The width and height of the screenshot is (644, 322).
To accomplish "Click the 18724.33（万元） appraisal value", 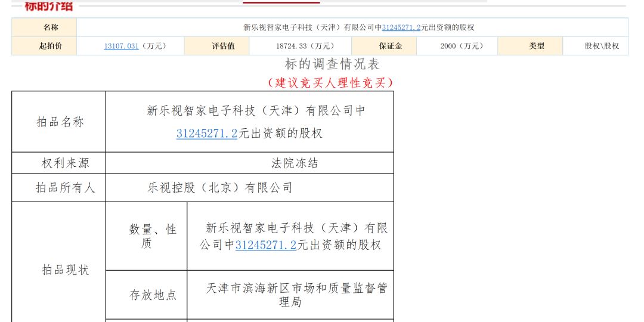I will (x=305, y=46).
